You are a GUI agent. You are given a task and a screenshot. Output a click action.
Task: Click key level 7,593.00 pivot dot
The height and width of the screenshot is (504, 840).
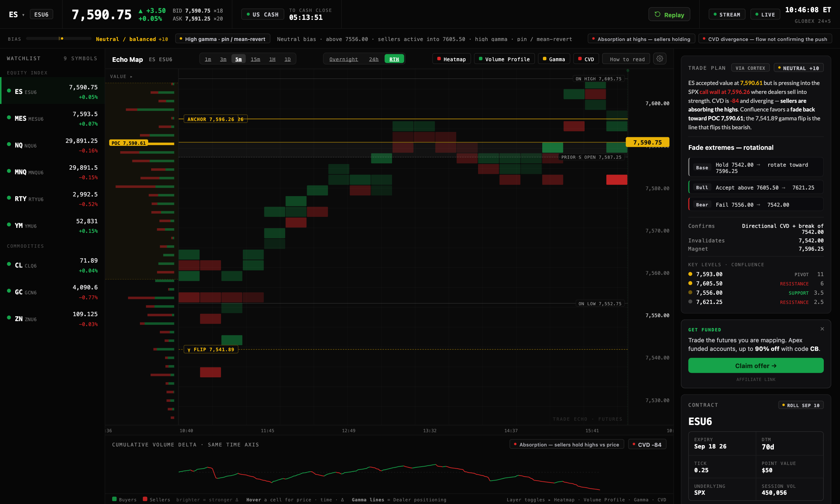click(690, 274)
